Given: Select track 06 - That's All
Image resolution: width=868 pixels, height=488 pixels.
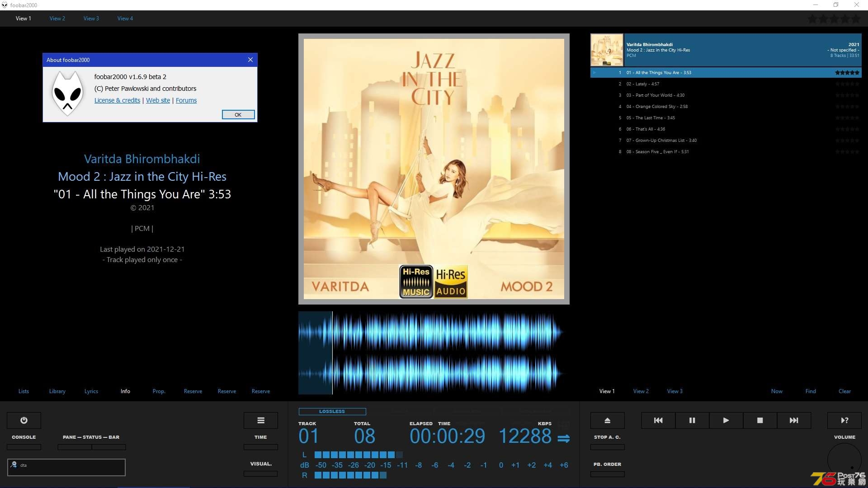Looking at the screenshot, I should click(726, 129).
